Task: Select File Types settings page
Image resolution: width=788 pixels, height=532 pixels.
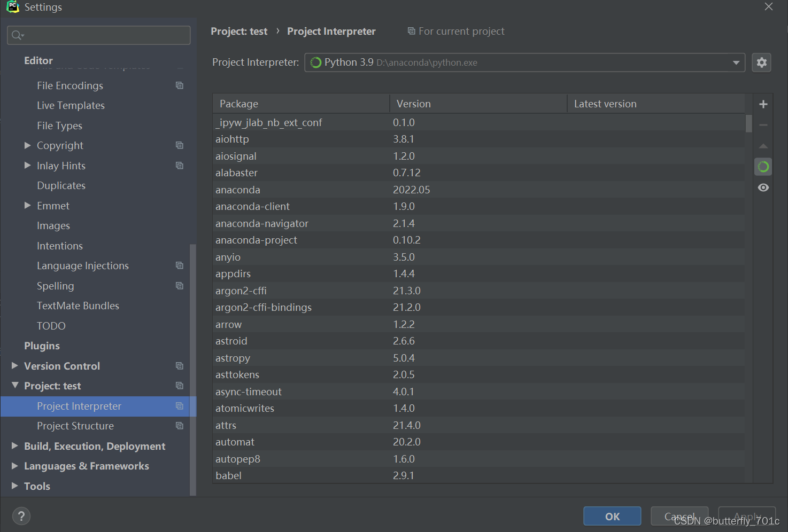Action: tap(59, 126)
